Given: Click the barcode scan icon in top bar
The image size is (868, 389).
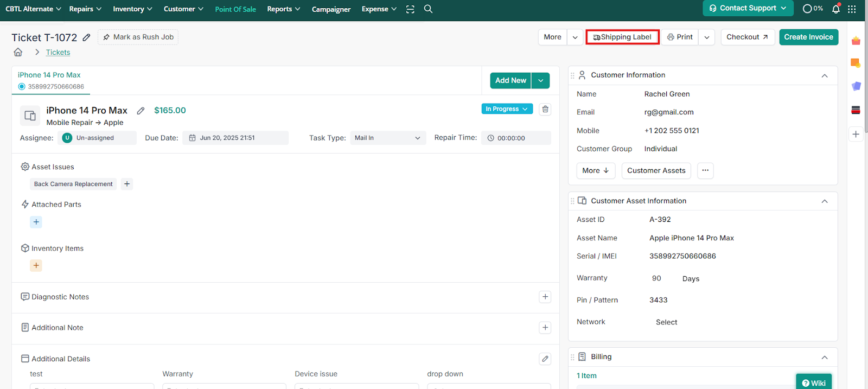Looking at the screenshot, I should pyautogui.click(x=410, y=9).
